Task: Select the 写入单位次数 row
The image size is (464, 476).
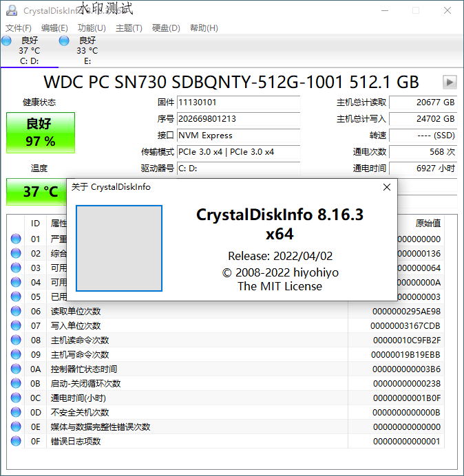Action: click(x=226, y=326)
